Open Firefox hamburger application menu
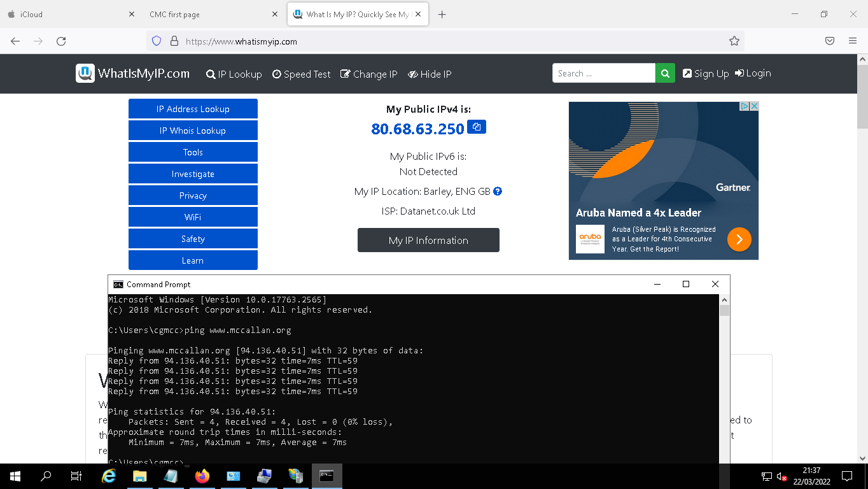This screenshot has height=489, width=868. [x=853, y=41]
